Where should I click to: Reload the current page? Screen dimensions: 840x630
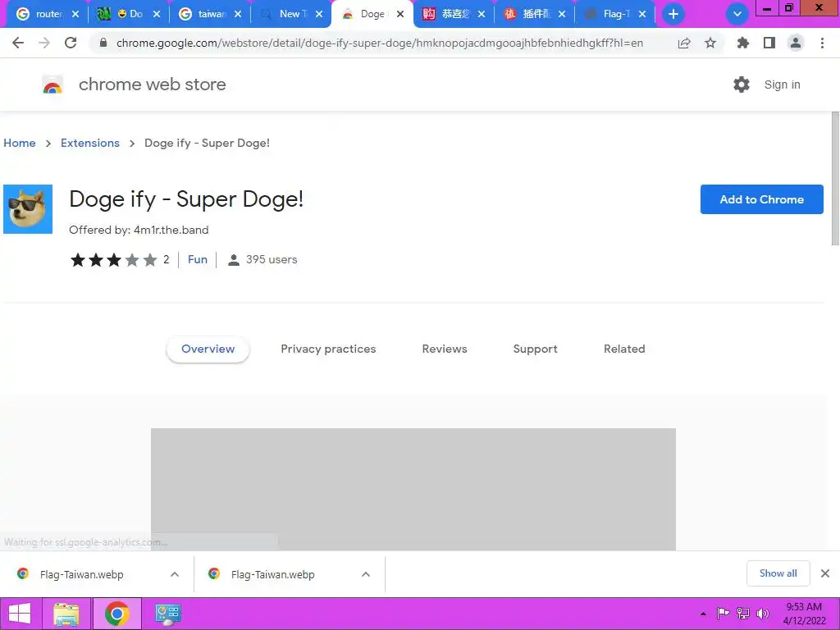(71, 43)
